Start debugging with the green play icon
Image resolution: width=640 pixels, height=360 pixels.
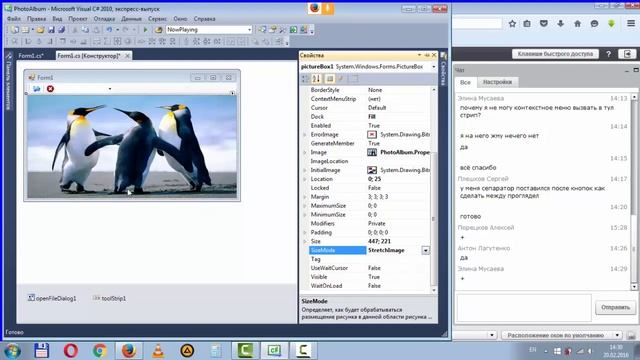(145, 30)
